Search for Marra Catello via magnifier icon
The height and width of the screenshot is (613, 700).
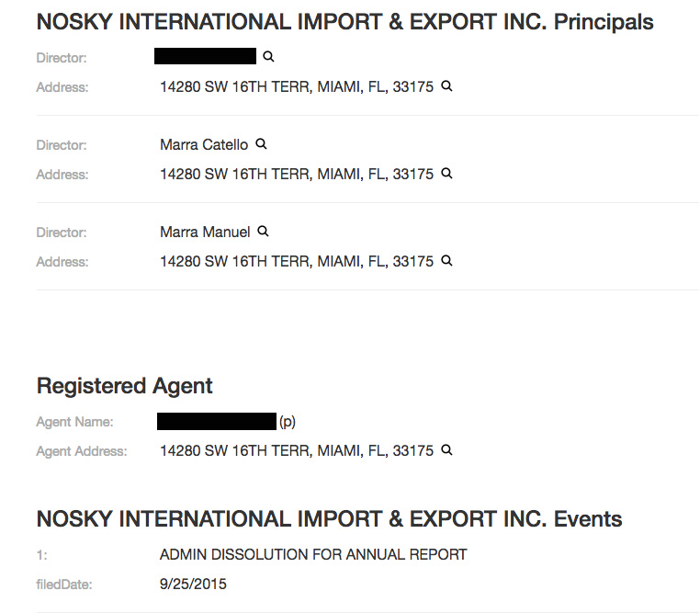click(261, 144)
